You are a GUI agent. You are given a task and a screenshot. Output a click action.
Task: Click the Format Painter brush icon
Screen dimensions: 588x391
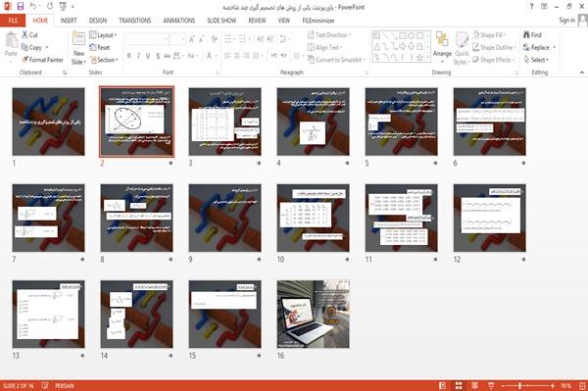(24, 60)
